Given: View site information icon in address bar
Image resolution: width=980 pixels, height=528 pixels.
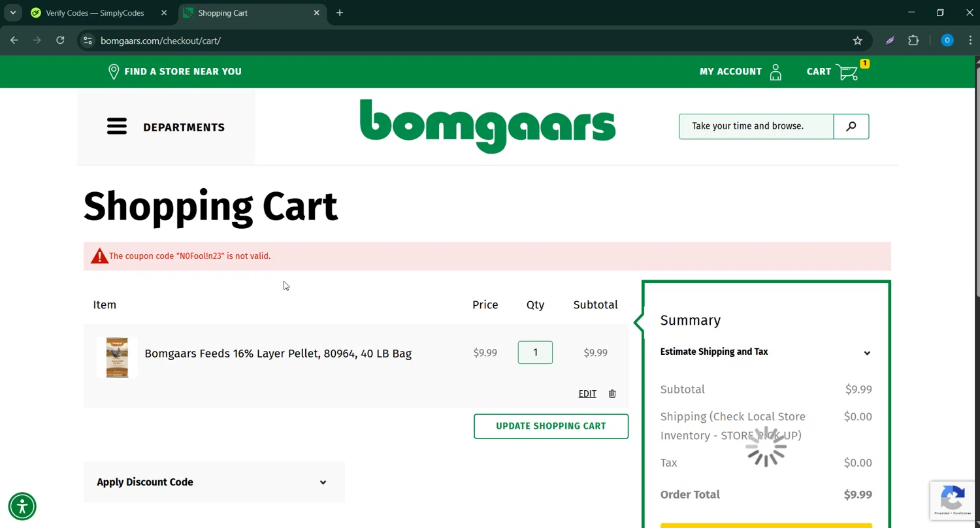Looking at the screenshot, I should (x=88, y=41).
